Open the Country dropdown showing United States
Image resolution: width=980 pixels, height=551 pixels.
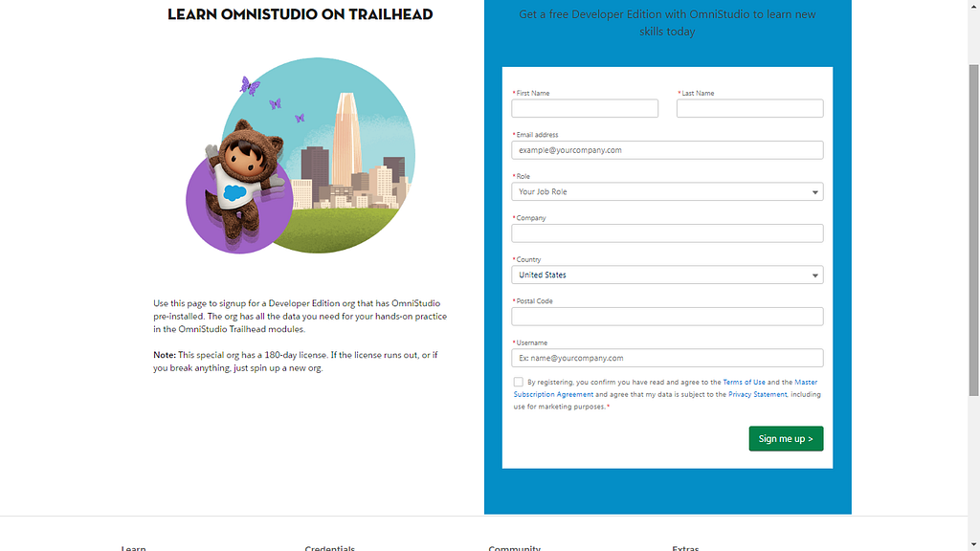coord(667,275)
